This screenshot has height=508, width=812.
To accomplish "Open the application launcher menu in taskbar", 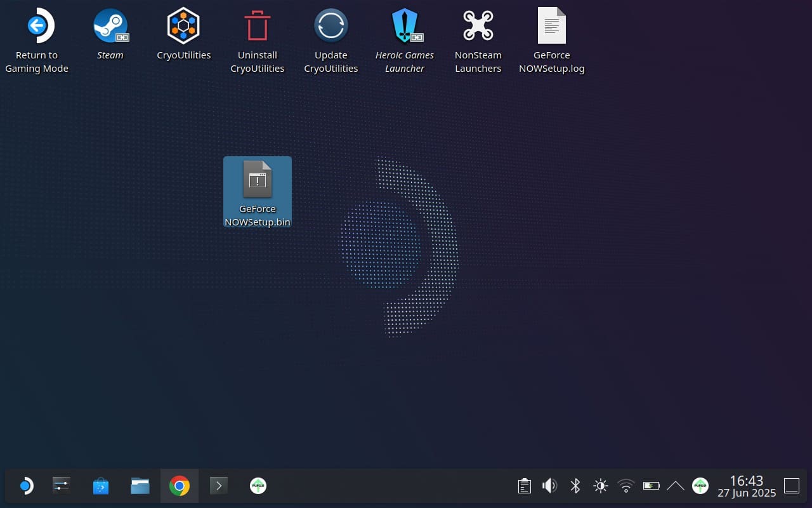I will click(x=25, y=486).
